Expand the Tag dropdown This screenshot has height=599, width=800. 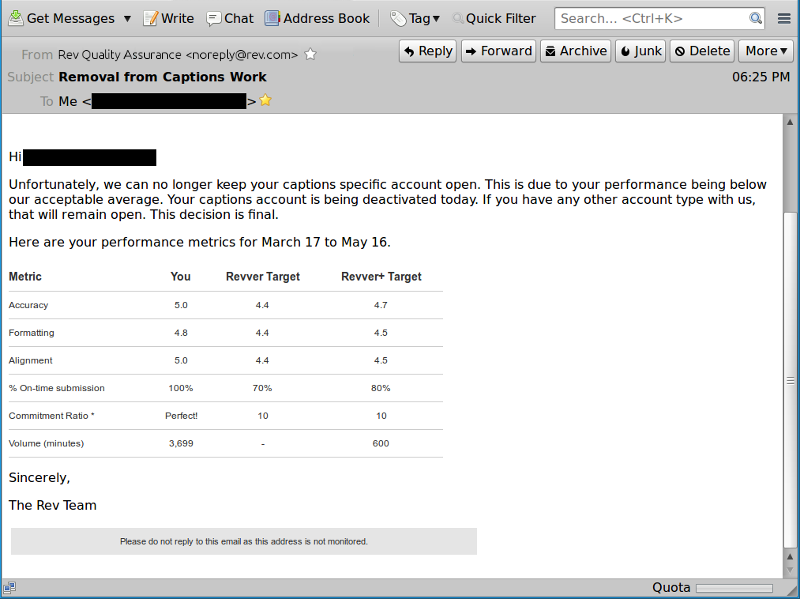[x=415, y=18]
